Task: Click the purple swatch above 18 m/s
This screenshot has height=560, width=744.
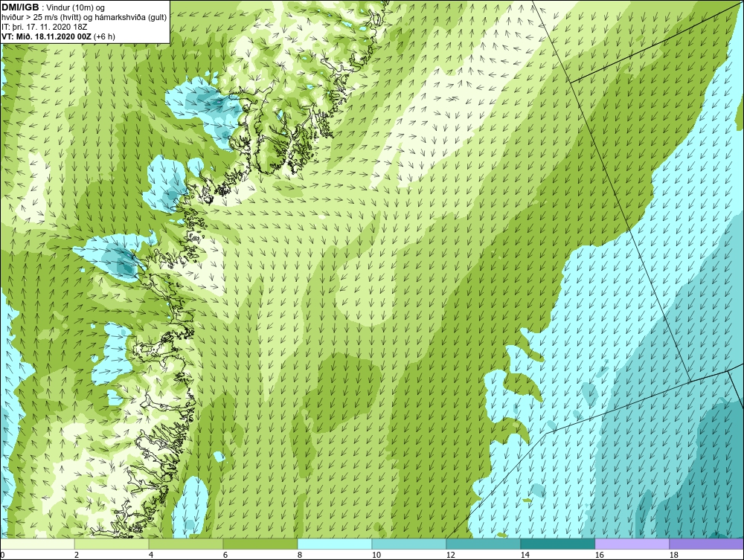Action: [x=707, y=544]
